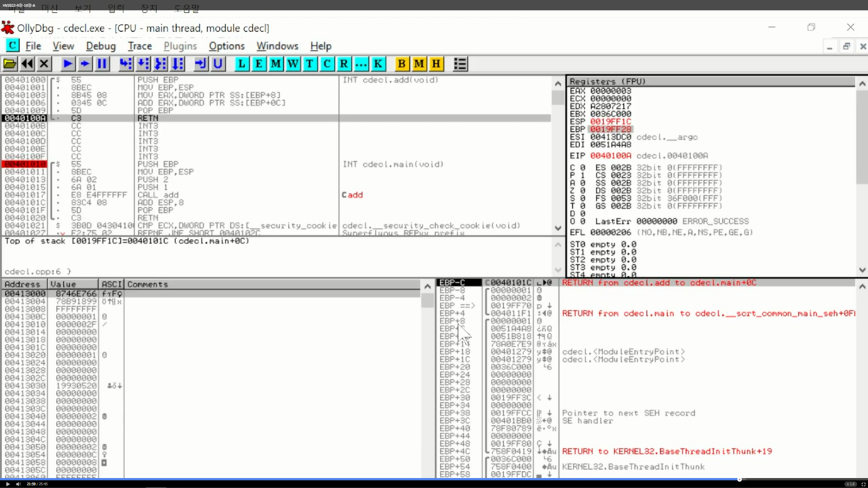Open Memory map with blue M button
868x488 pixels.
(276, 64)
